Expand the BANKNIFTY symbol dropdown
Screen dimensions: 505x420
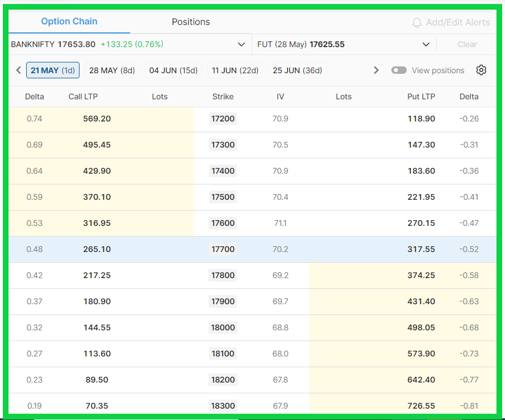[241, 44]
